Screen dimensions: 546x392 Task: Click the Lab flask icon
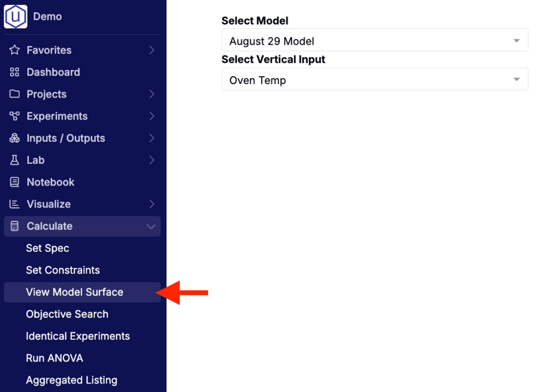click(x=14, y=160)
